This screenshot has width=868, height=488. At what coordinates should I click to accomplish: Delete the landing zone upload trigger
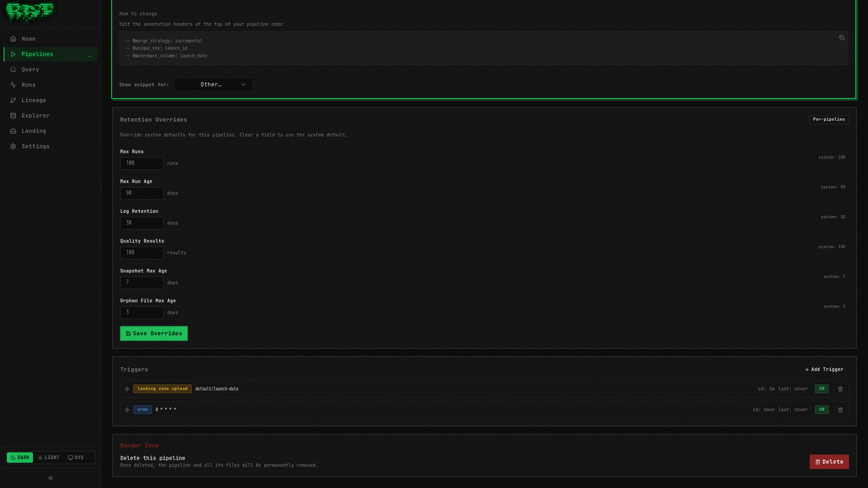tap(840, 389)
